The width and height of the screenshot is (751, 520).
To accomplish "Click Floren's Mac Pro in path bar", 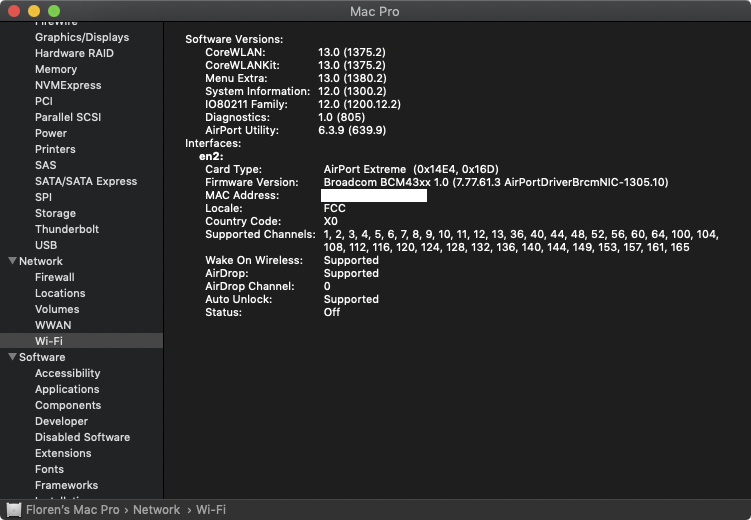I will tap(73, 509).
